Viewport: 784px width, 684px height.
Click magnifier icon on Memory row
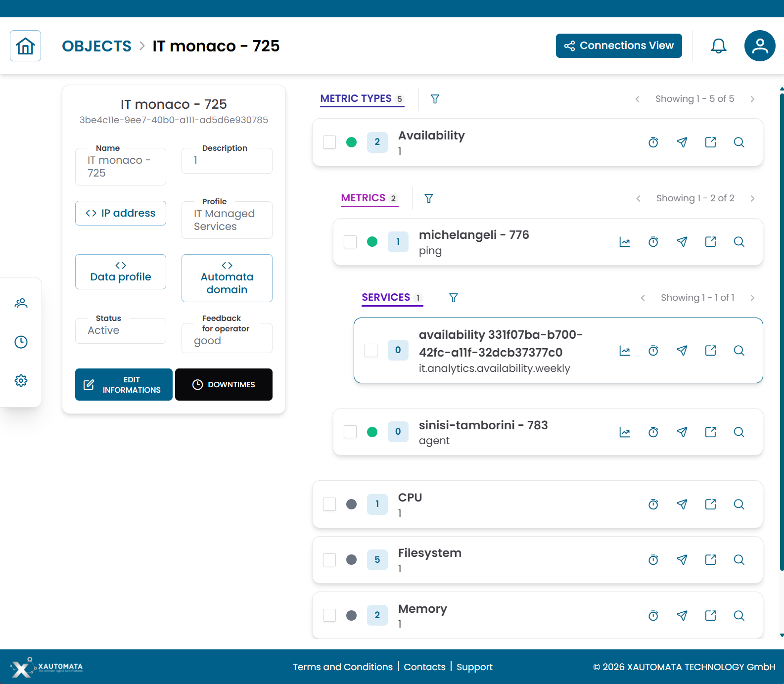click(739, 615)
